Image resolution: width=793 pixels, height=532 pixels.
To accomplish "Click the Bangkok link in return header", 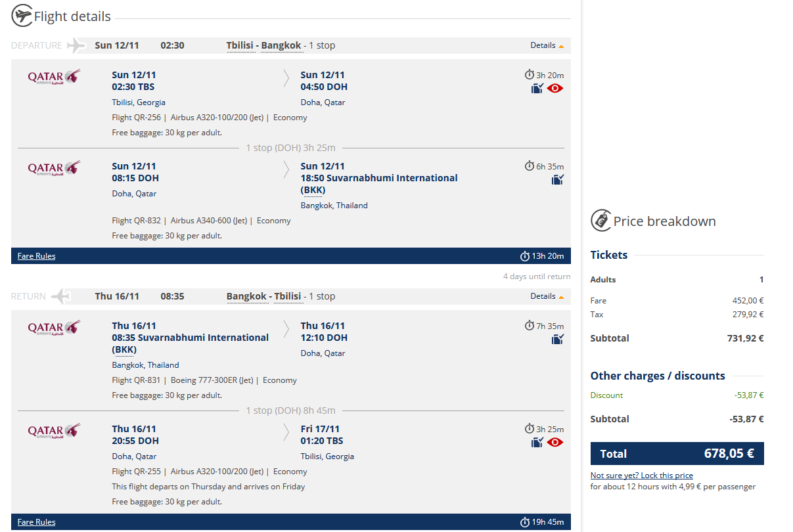I will 245,296.
